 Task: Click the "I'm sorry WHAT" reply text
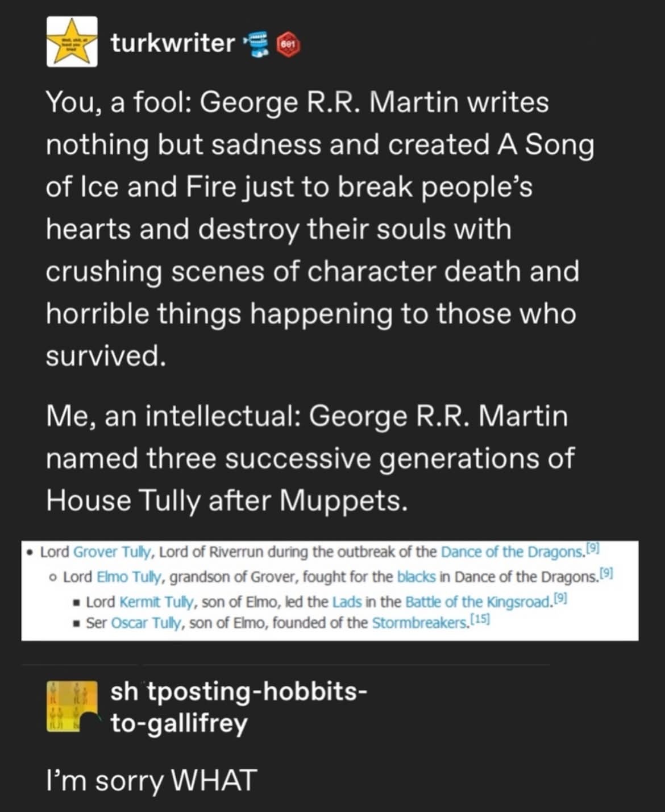[x=151, y=780]
